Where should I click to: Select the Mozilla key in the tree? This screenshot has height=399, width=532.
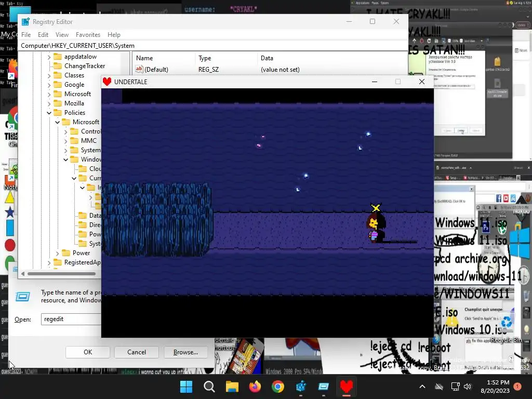tap(74, 103)
